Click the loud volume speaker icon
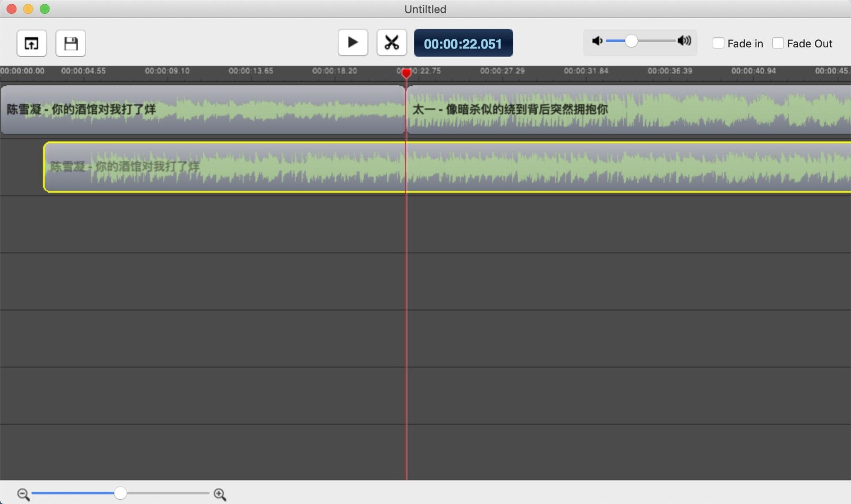Screen dimensions: 851x504 685,40
